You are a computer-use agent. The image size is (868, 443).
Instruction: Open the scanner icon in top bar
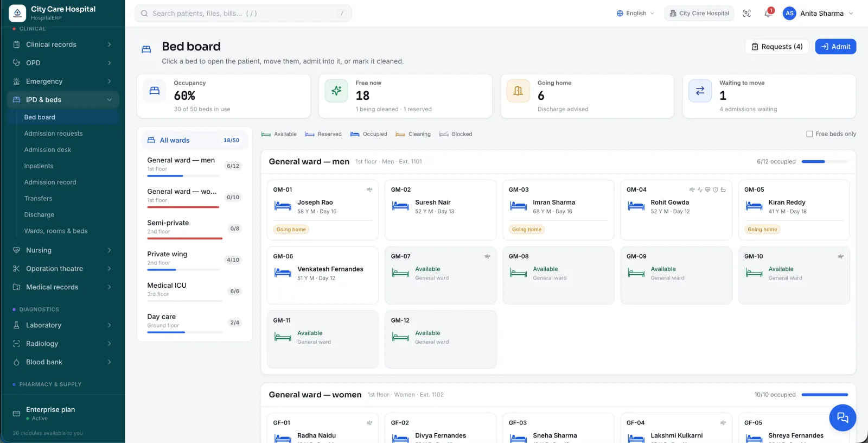pyautogui.click(x=747, y=14)
